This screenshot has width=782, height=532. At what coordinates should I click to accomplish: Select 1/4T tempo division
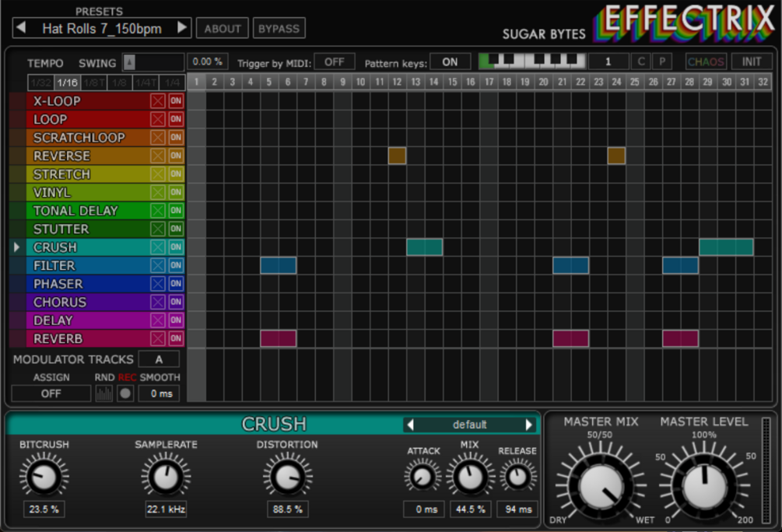(x=146, y=82)
